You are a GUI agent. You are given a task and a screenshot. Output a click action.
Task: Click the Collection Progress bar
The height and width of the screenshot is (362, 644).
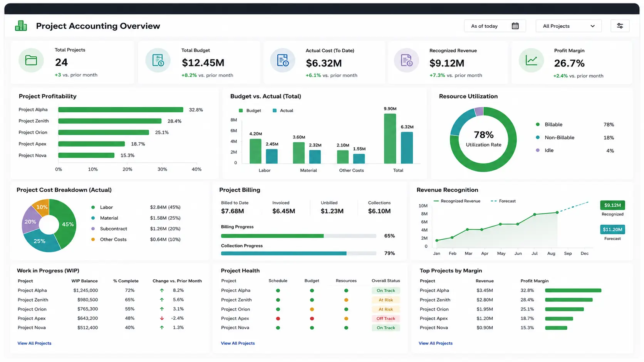pyautogui.click(x=299, y=253)
